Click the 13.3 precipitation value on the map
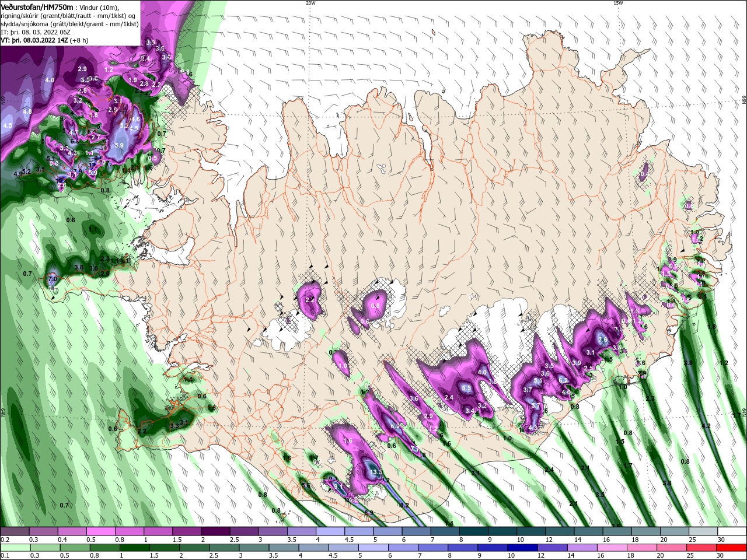Screen dimensions: 747x560 [x=375, y=471]
